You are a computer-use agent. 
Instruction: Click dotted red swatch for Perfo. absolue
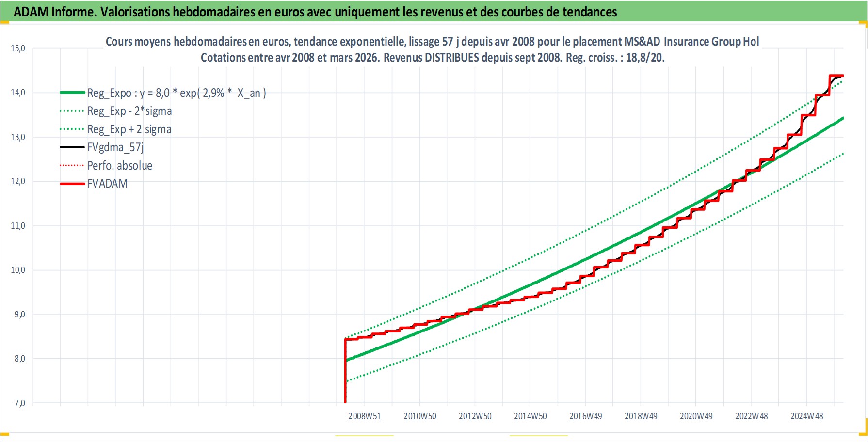point(72,166)
